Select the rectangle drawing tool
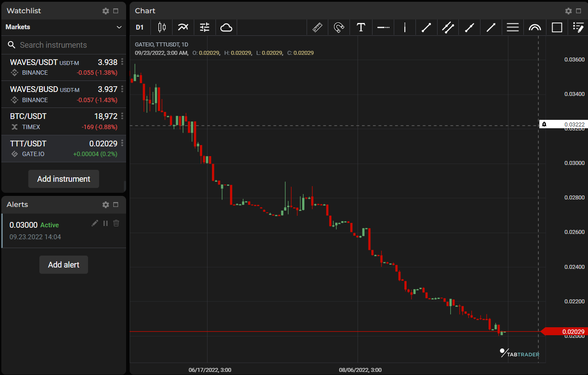 (x=557, y=27)
